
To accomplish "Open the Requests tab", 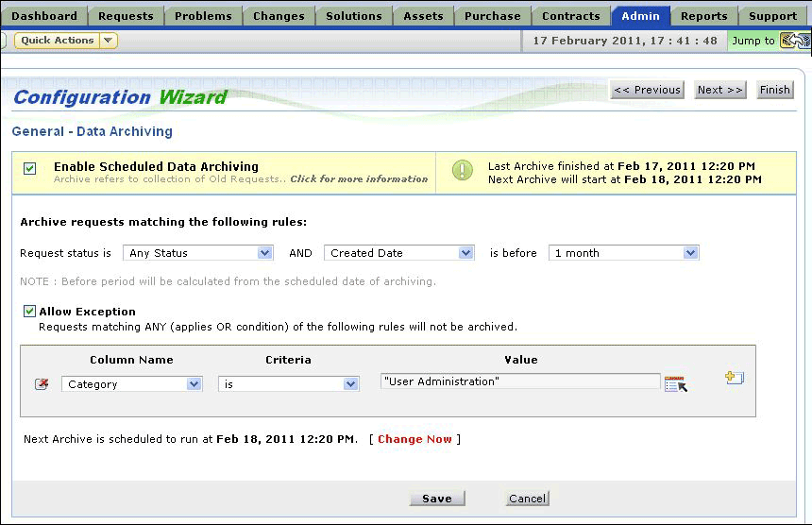I will coord(126,16).
